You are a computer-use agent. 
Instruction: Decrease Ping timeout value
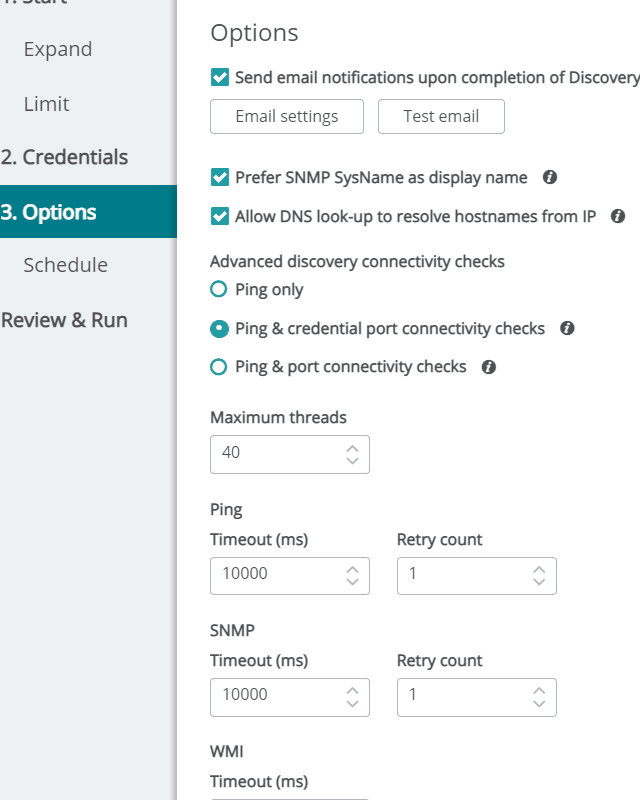click(x=353, y=582)
